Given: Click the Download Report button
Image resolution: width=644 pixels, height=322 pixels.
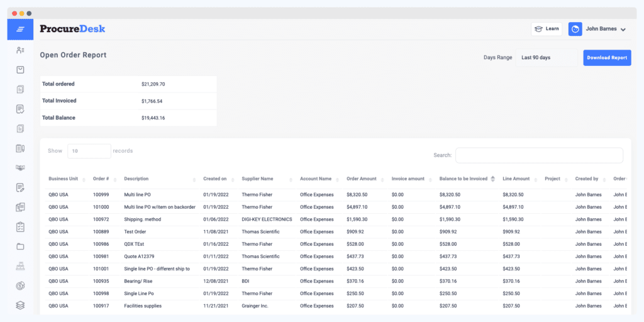Looking at the screenshot, I should coord(607,58).
